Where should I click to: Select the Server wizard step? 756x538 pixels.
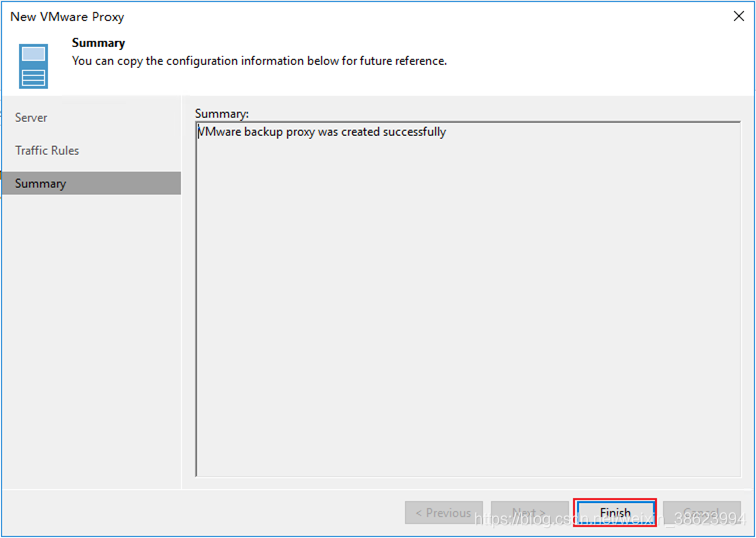[x=31, y=118]
